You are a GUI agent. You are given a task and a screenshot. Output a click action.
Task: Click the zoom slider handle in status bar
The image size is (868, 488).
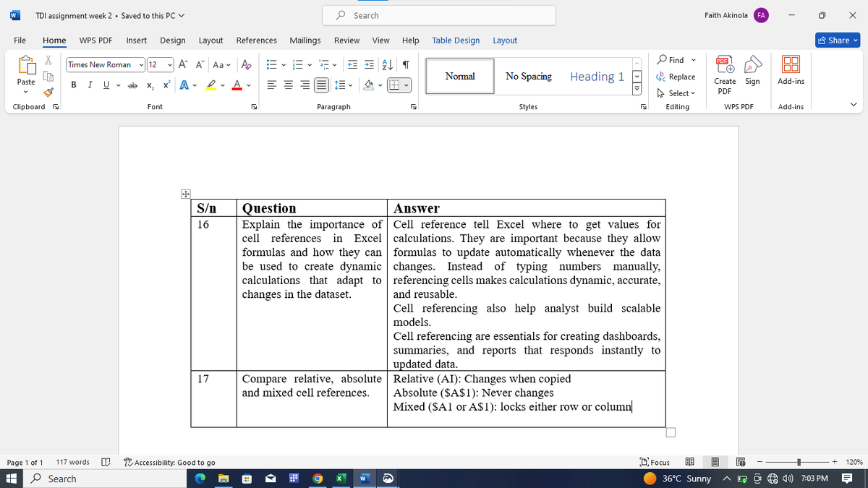(x=799, y=462)
